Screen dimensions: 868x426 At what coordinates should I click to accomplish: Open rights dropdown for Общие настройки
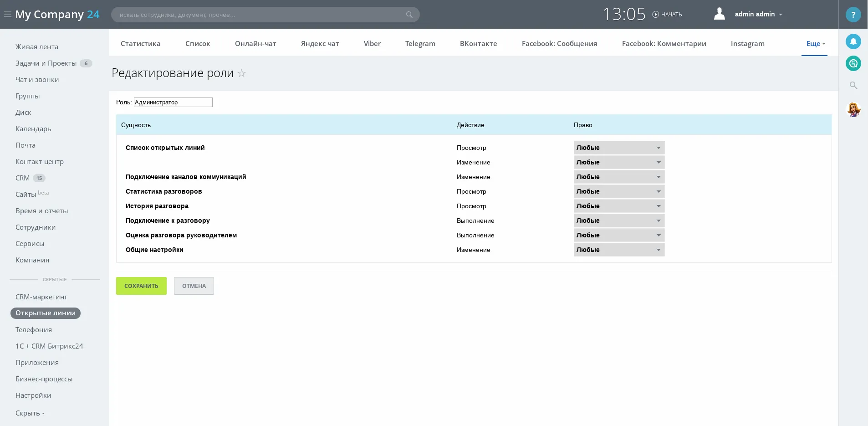[x=618, y=250]
